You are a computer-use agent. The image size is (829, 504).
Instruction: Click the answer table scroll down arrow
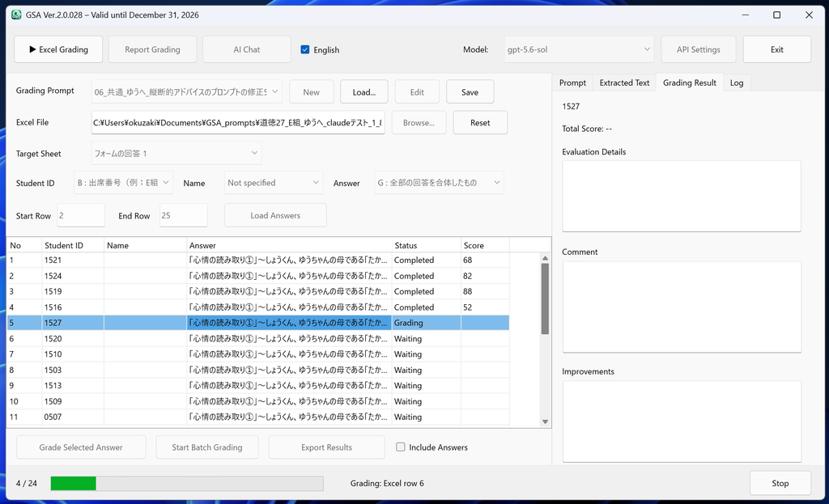[545, 421]
